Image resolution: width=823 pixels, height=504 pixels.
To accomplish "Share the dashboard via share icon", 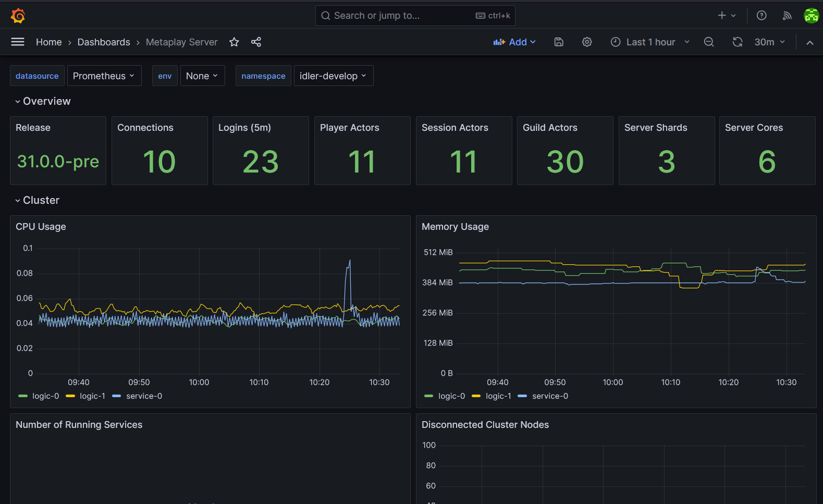I will 256,42.
